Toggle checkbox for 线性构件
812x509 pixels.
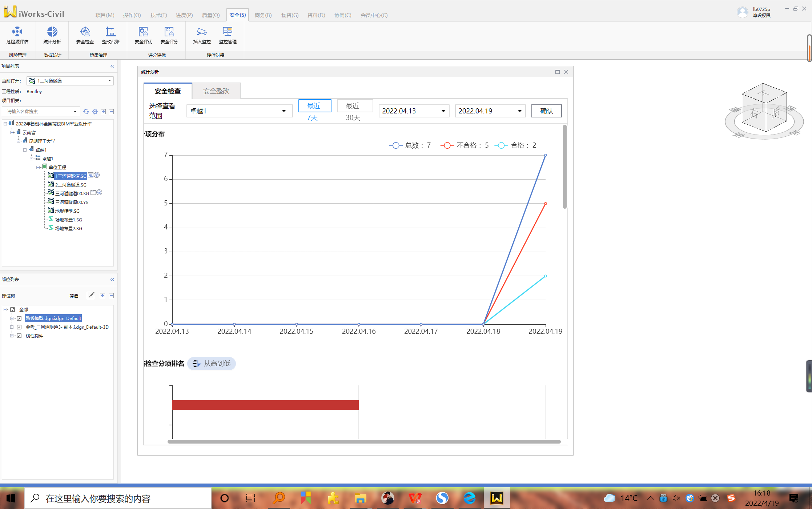tap(19, 336)
